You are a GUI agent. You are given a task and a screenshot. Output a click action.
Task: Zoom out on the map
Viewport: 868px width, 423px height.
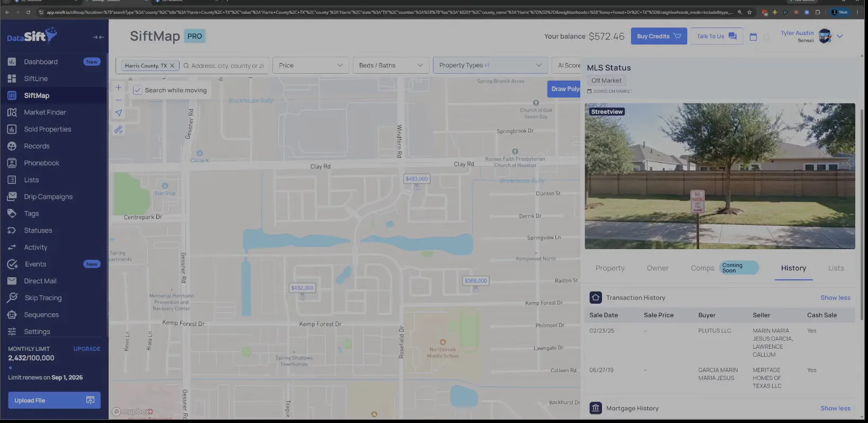tap(119, 100)
